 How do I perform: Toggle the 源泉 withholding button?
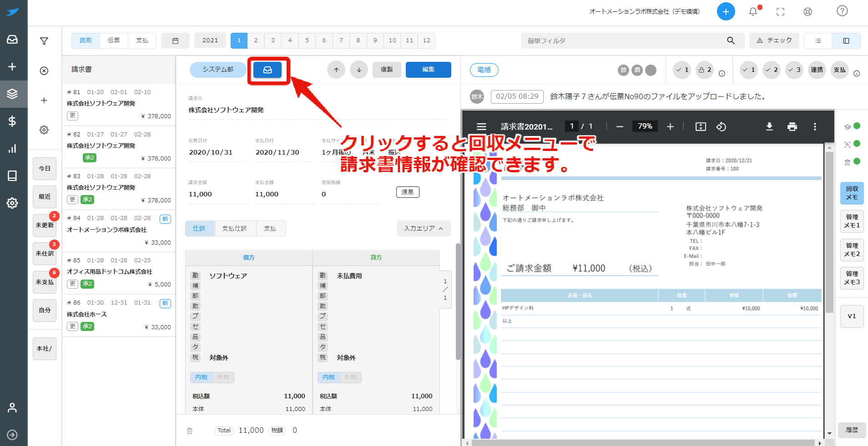click(x=408, y=192)
